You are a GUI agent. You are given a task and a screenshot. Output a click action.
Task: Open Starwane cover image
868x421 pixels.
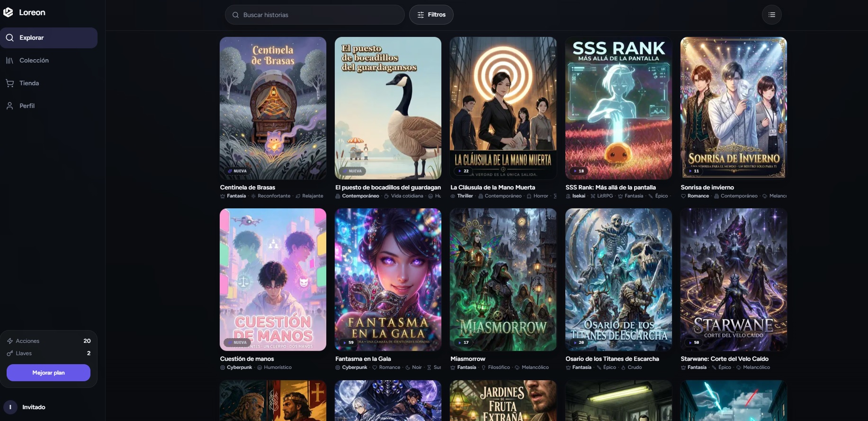point(734,280)
